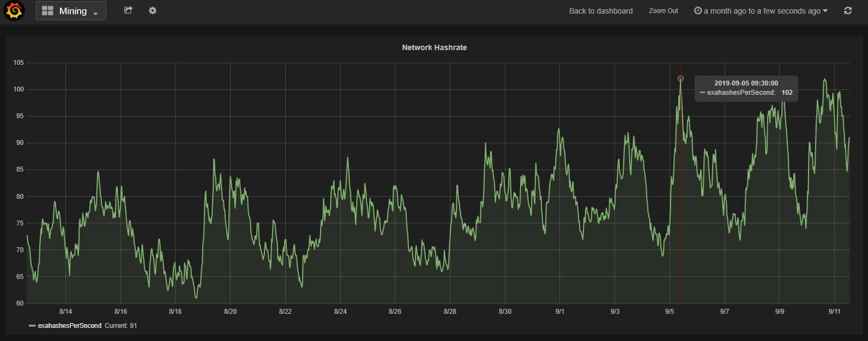Click the green legend color swatch
This screenshot has height=341, width=868.
(x=33, y=326)
